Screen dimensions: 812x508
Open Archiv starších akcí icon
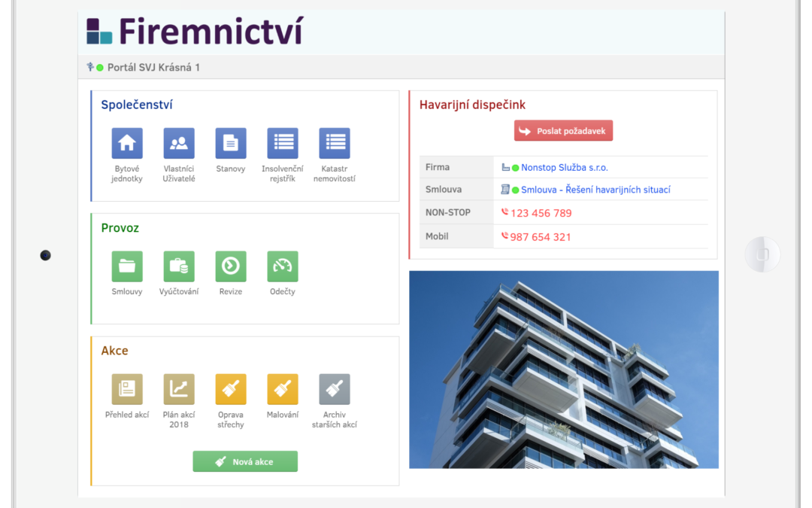[334, 389]
